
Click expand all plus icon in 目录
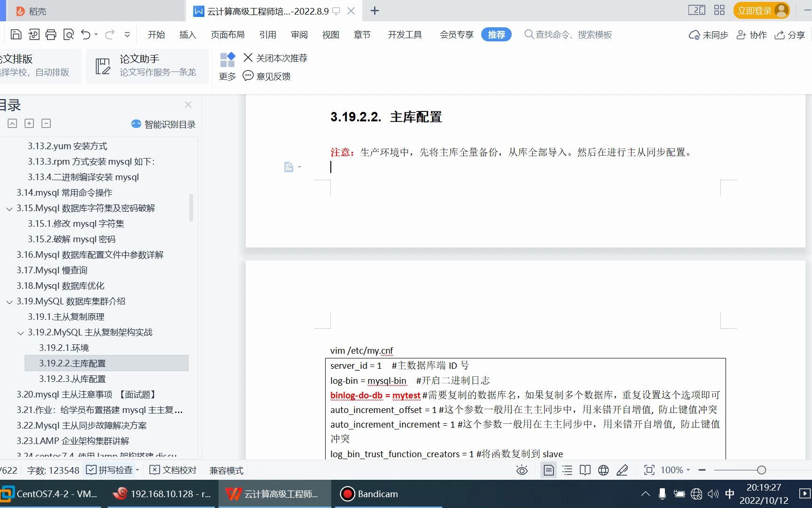pos(29,123)
